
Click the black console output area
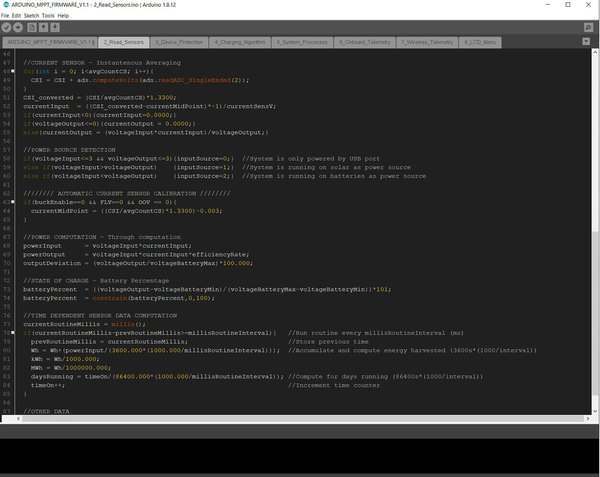pos(299,456)
